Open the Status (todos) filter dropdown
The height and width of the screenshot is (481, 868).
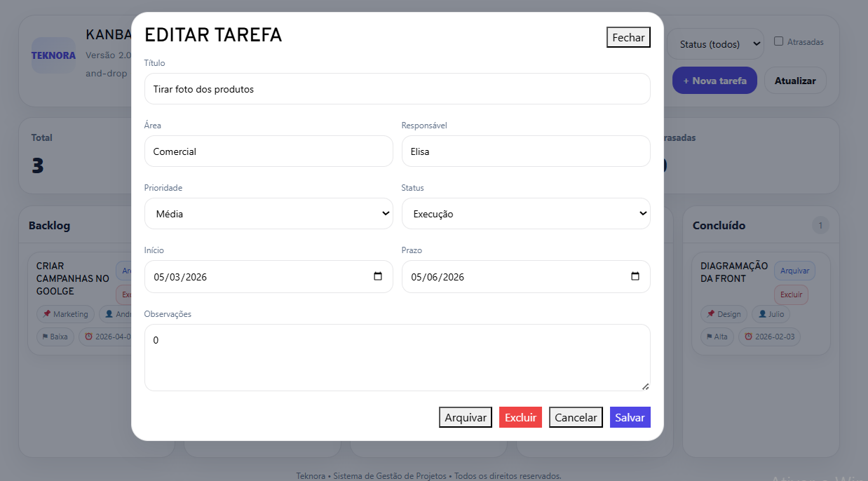[715, 43]
